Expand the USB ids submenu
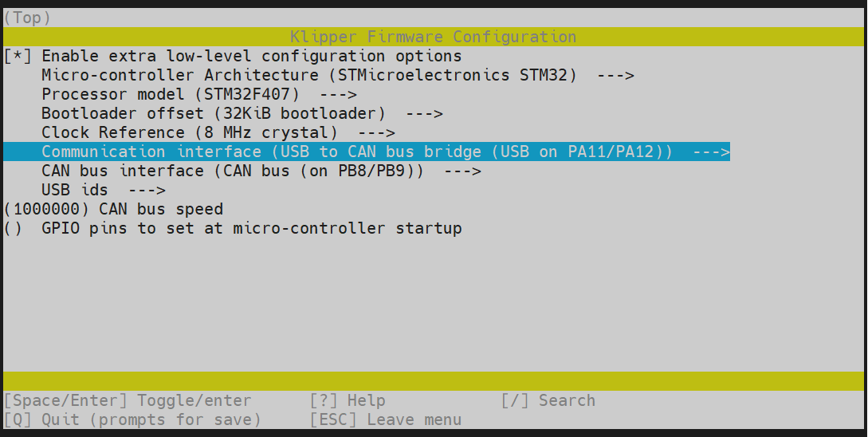Viewport: 868px width, 437px height. pyautogui.click(x=75, y=191)
